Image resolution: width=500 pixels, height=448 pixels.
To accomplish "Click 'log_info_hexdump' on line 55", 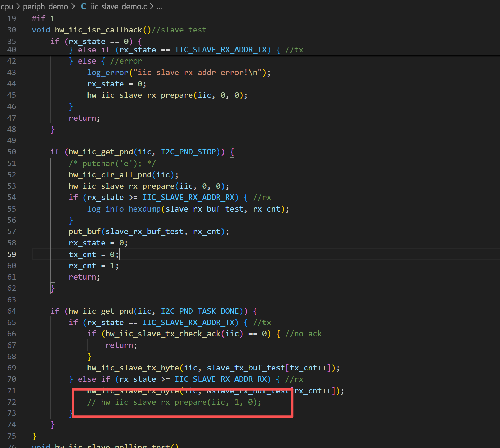I will tap(124, 209).
